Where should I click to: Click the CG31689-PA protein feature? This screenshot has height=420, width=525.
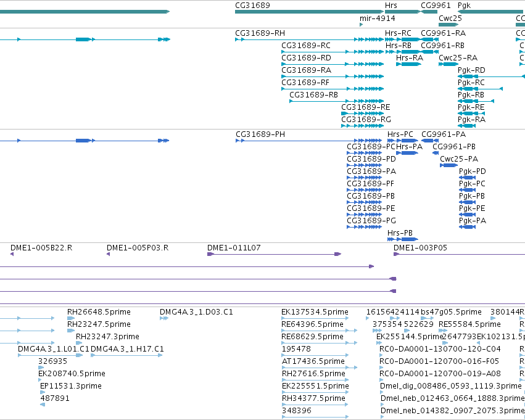[x=364, y=178]
